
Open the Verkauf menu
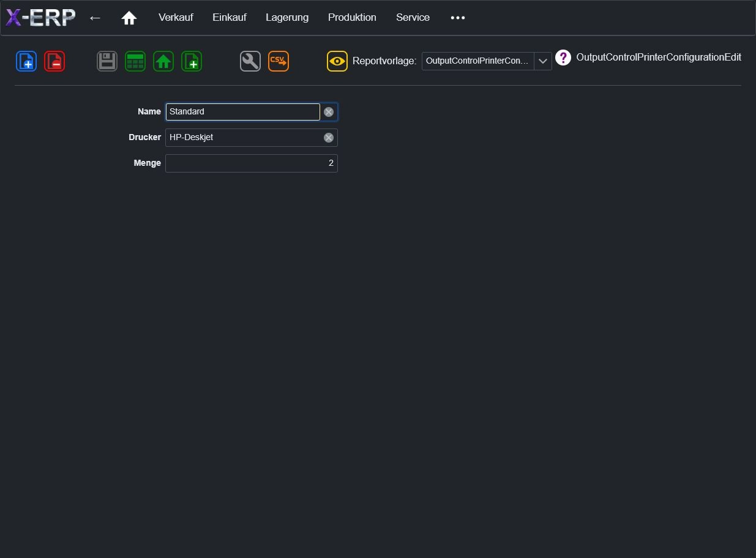point(176,18)
